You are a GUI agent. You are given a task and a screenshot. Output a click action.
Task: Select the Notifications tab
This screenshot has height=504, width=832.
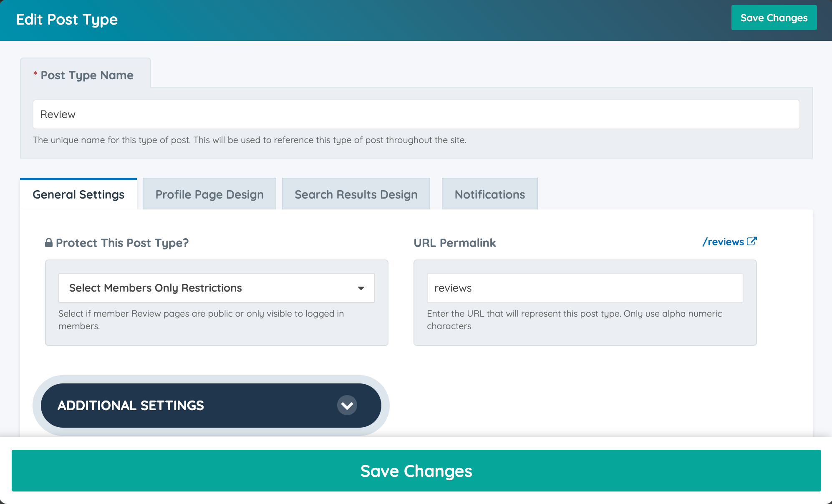[489, 194]
